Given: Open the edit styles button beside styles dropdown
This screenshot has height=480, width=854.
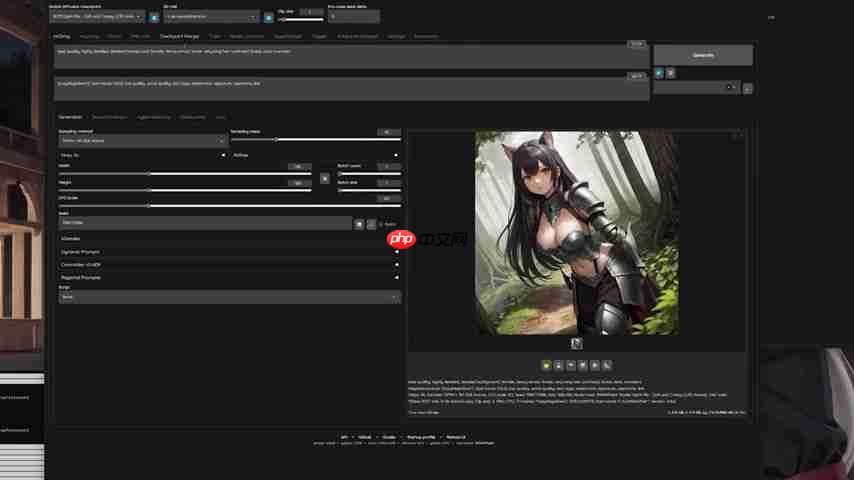Looking at the screenshot, I should 747,88.
